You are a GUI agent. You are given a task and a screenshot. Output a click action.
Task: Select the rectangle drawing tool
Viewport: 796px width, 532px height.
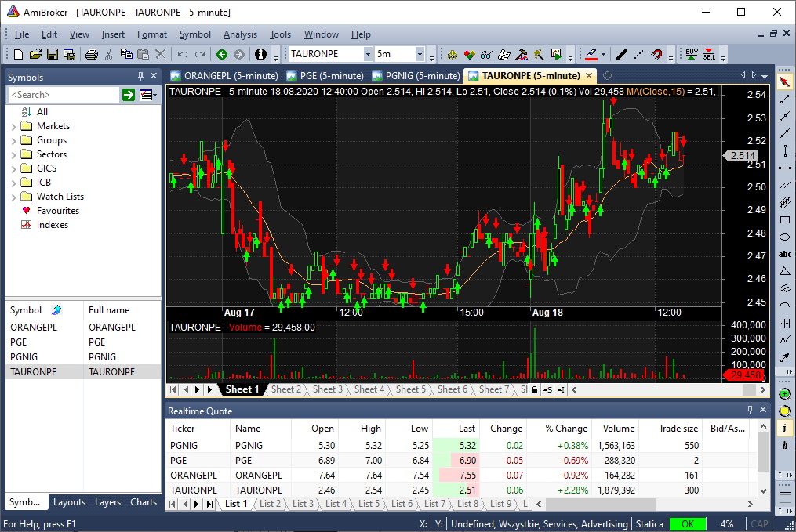[x=784, y=219]
